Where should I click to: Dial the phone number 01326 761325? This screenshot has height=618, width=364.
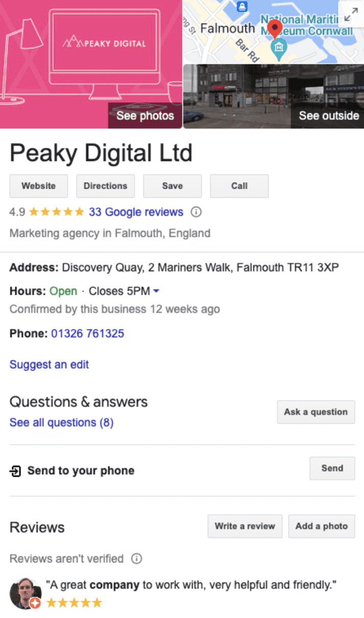click(x=88, y=334)
